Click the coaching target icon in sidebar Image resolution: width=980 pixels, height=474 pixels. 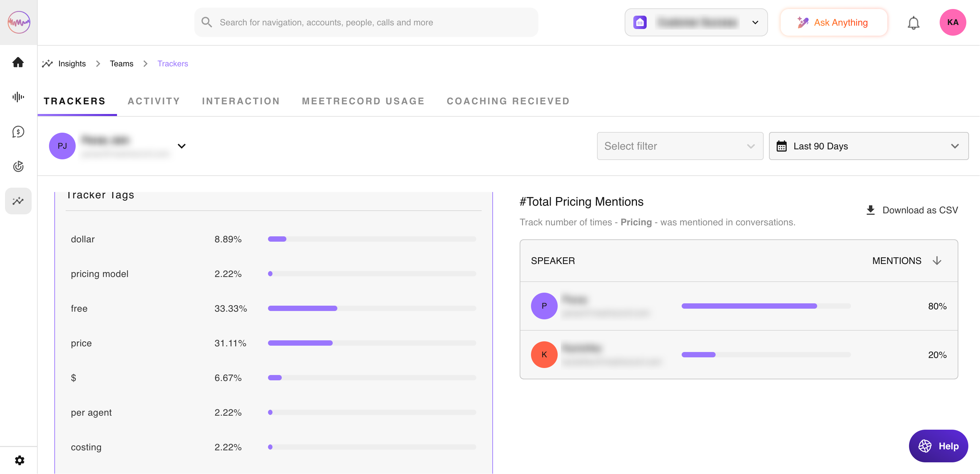[x=18, y=166]
